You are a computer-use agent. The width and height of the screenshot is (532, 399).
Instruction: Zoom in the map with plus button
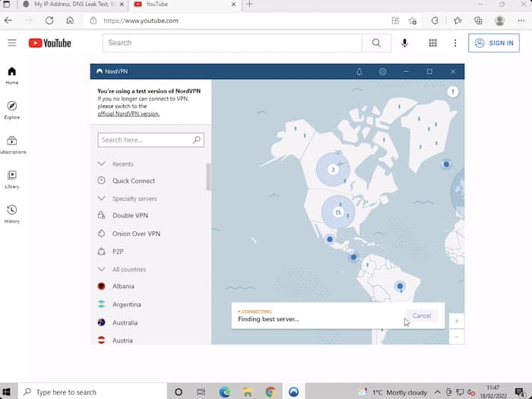[x=457, y=321]
